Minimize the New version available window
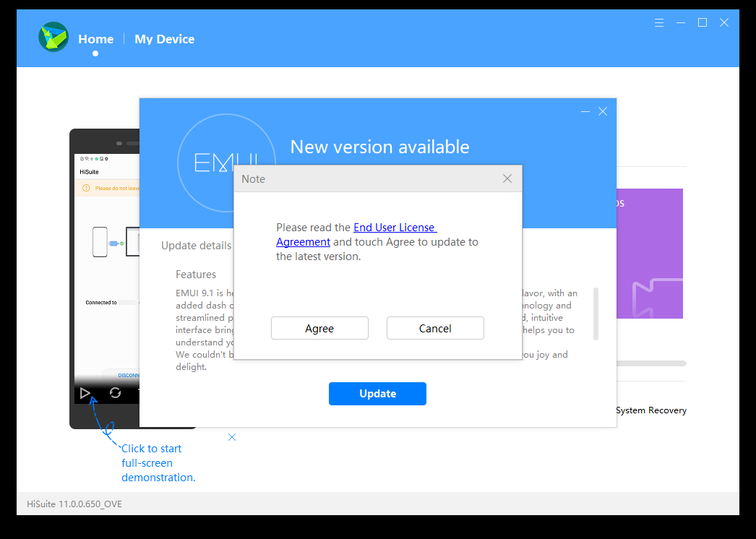The width and height of the screenshot is (756, 539). 585,111
